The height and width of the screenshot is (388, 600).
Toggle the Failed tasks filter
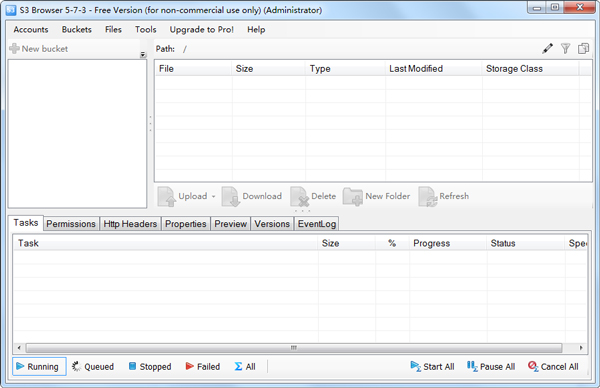pyautogui.click(x=203, y=367)
